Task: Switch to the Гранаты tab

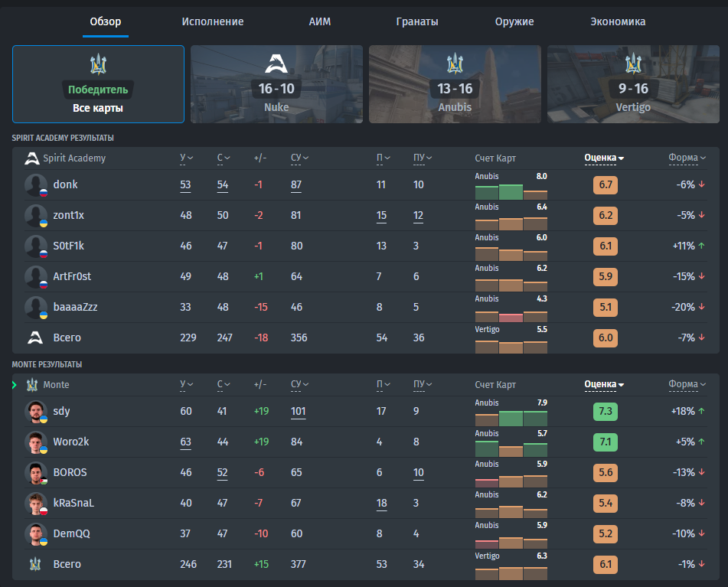Action: (417, 21)
